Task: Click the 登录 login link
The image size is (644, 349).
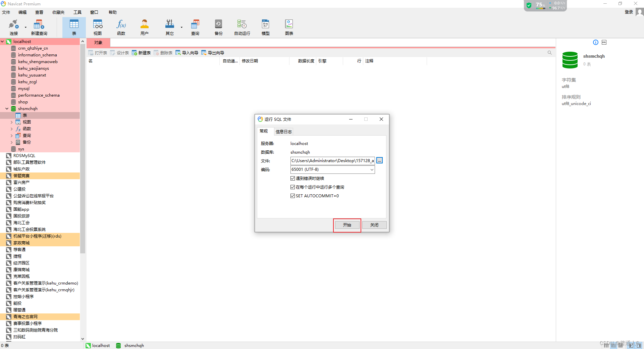Action: coord(629,12)
